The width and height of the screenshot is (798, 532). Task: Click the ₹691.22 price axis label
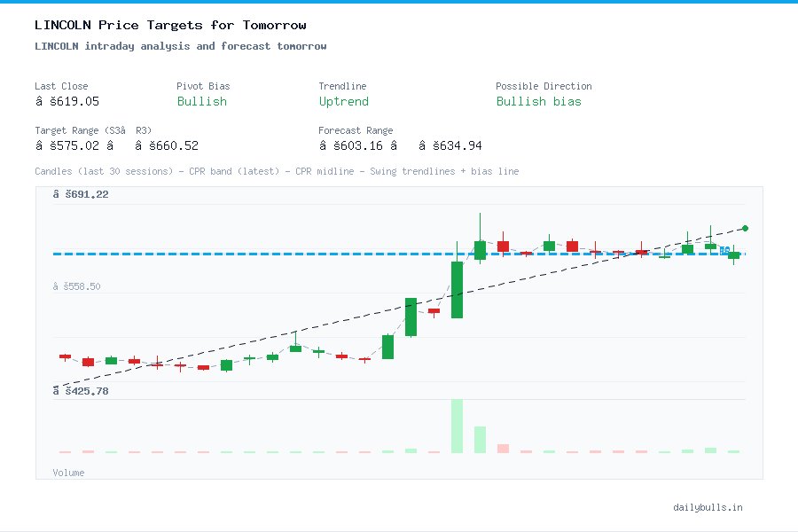(x=82, y=193)
